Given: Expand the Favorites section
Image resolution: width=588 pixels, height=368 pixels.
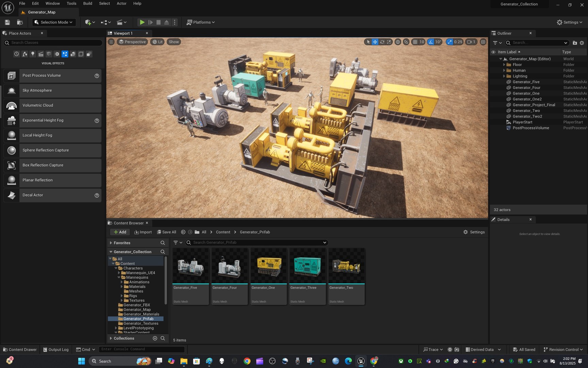Looking at the screenshot, I should click(x=111, y=243).
